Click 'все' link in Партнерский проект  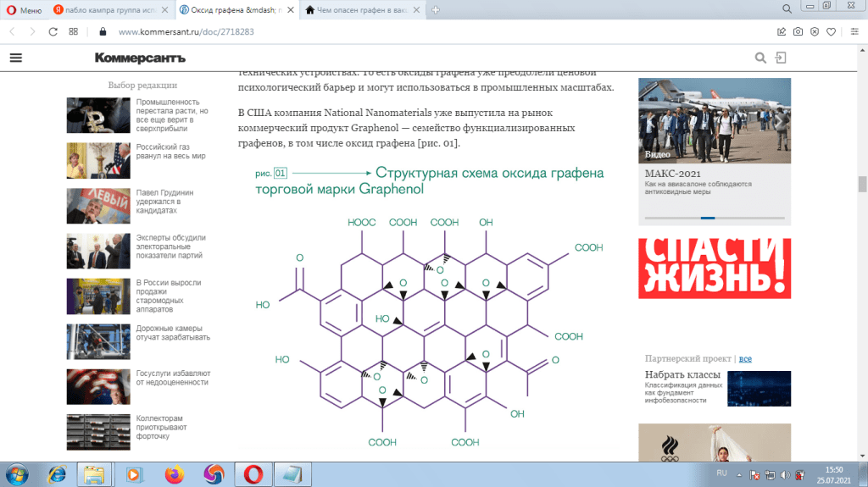(x=745, y=358)
